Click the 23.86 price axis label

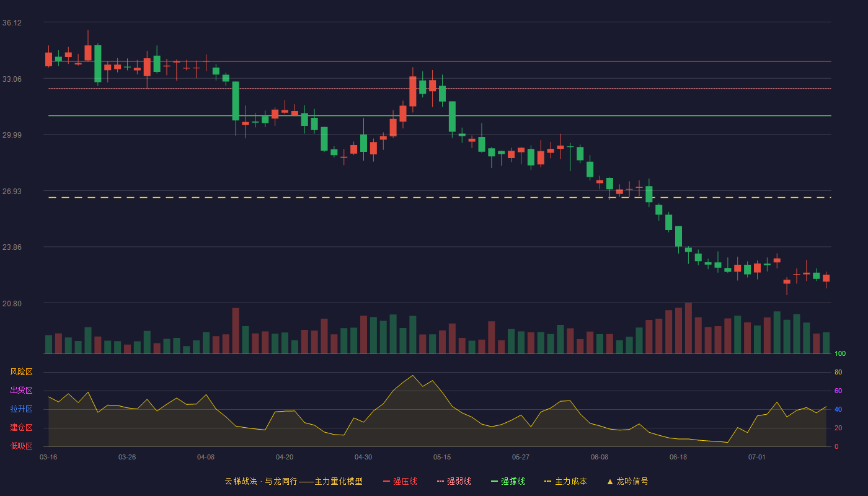(12, 247)
